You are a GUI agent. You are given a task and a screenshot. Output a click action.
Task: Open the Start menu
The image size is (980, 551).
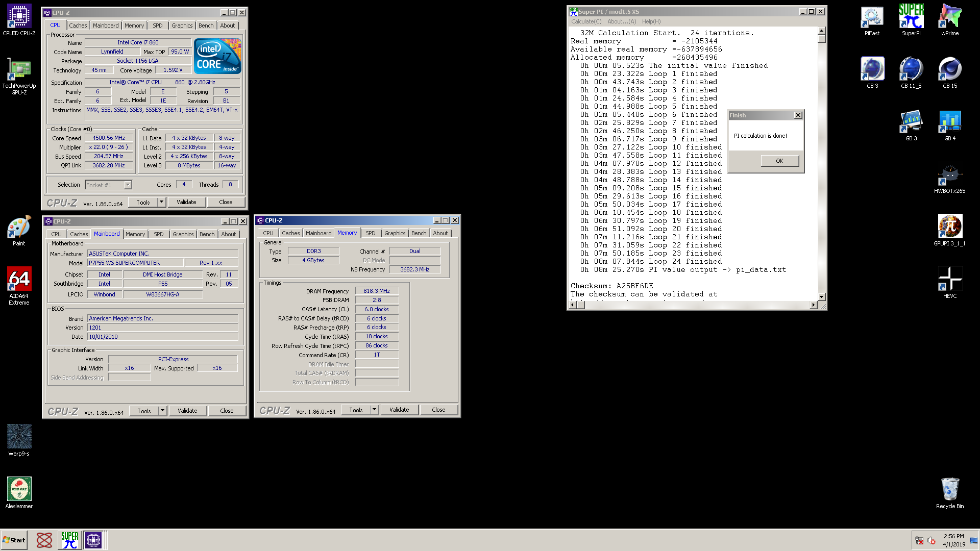(x=14, y=540)
